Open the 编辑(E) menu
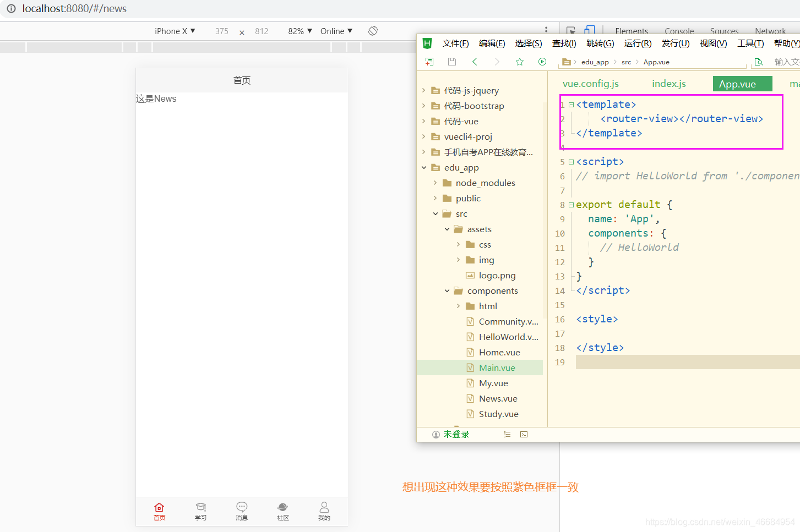 pyautogui.click(x=492, y=43)
